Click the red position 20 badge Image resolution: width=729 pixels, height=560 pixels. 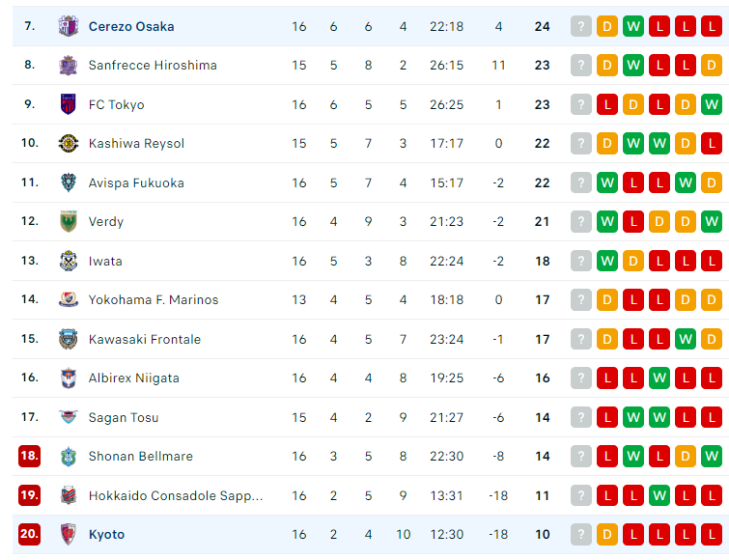29,534
